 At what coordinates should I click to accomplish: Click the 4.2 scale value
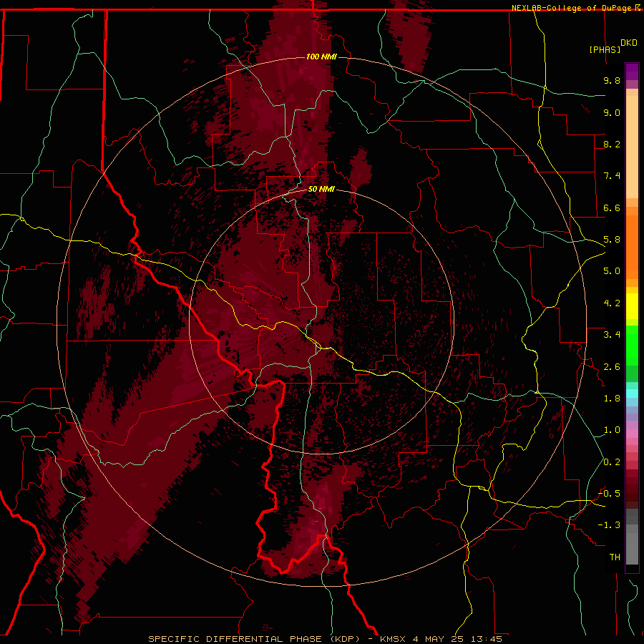[612, 303]
